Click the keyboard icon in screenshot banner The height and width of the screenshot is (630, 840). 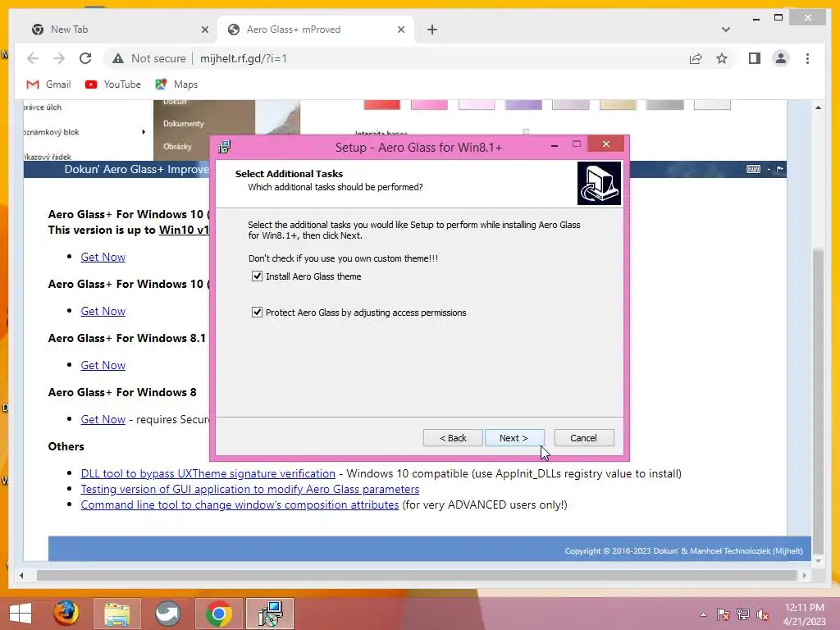[753, 169]
